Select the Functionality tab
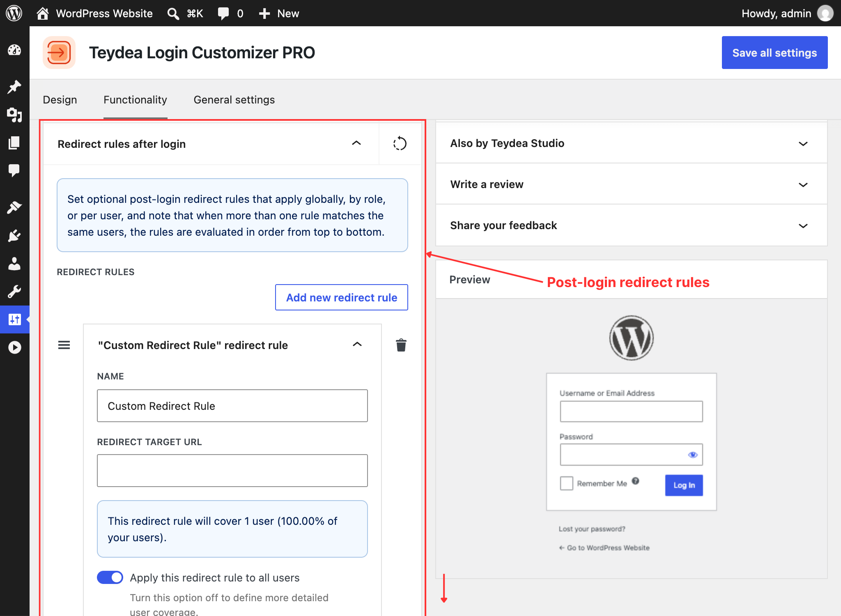Screen dimensions: 841x616 135,100
